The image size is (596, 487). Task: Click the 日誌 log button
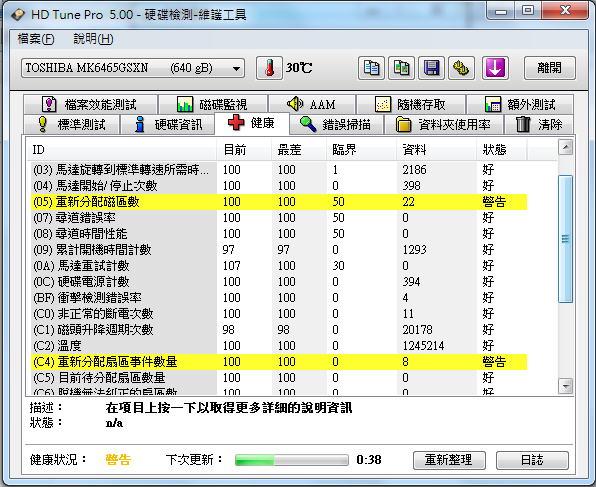tap(532, 460)
